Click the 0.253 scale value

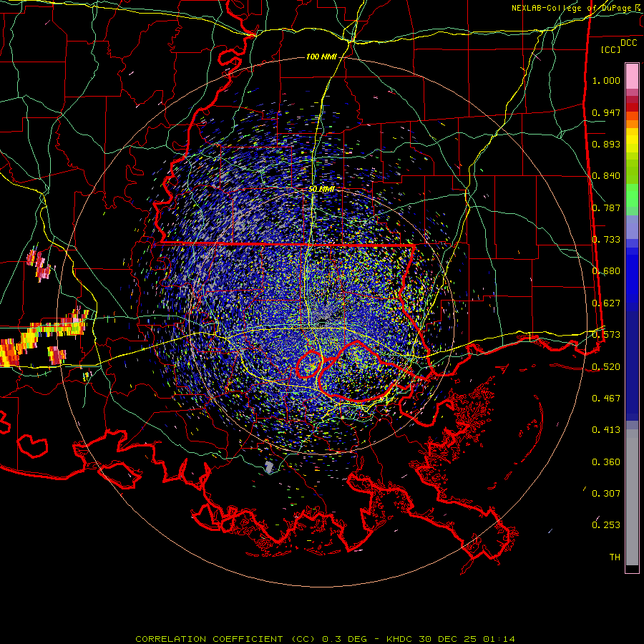[x=606, y=525]
